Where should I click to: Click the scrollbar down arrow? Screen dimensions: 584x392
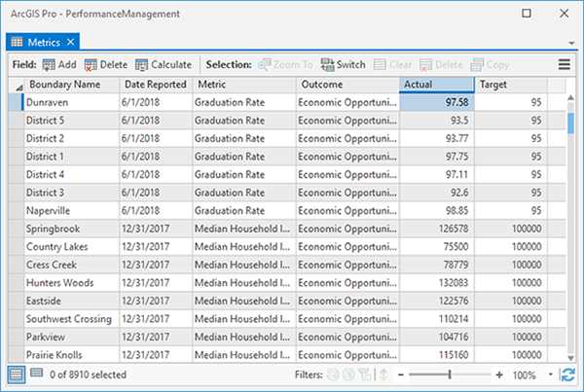570,358
